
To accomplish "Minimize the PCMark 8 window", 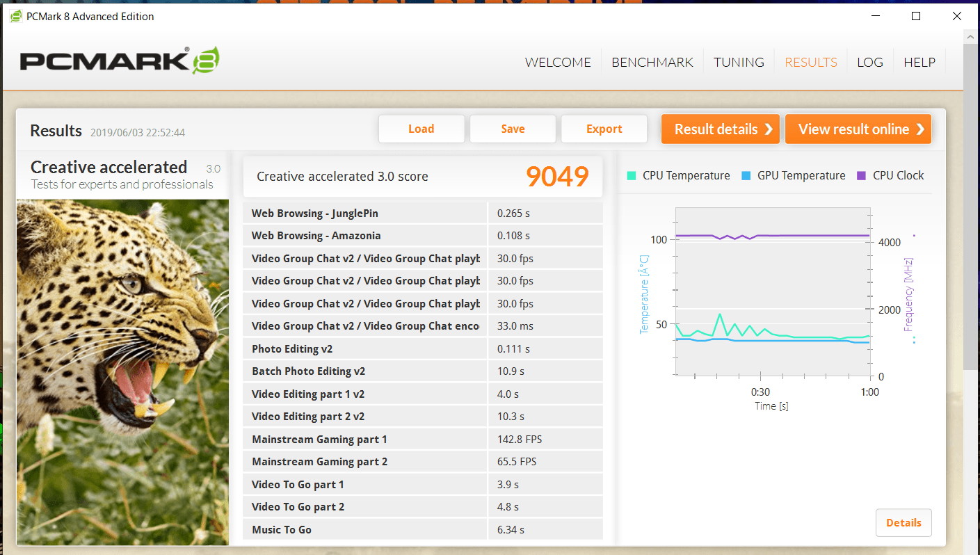I will coord(876,16).
